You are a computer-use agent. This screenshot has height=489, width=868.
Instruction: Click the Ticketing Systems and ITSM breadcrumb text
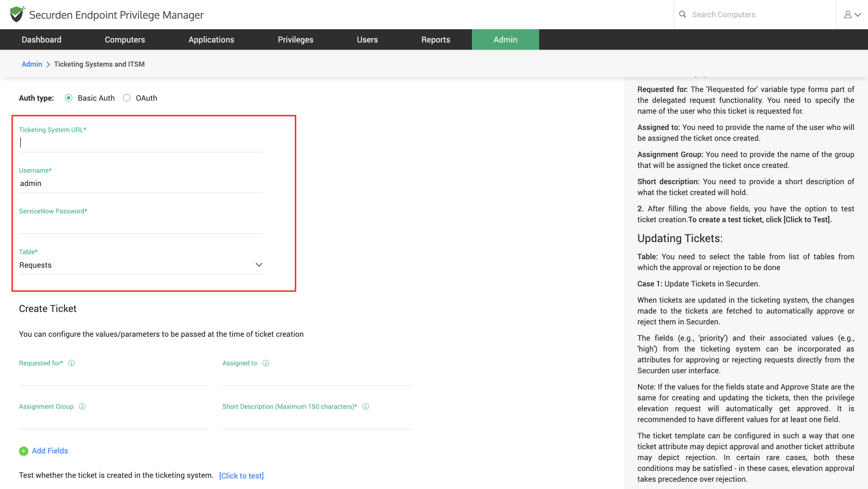[99, 64]
